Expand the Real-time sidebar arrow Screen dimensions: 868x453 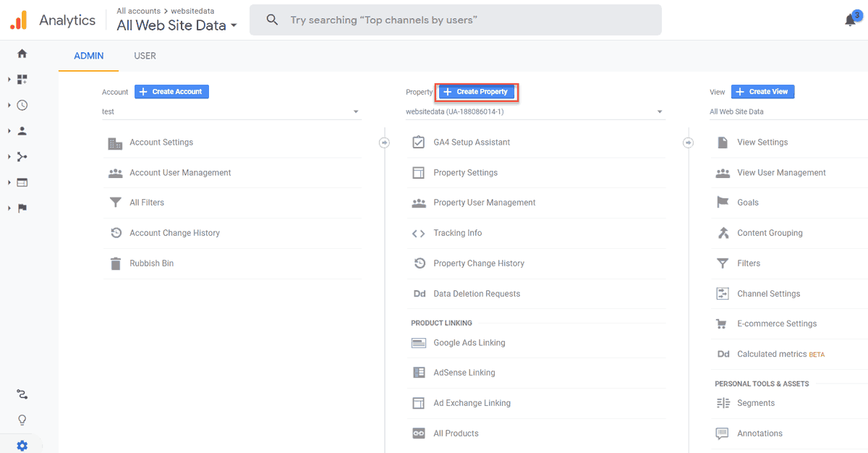click(x=9, y=105)
